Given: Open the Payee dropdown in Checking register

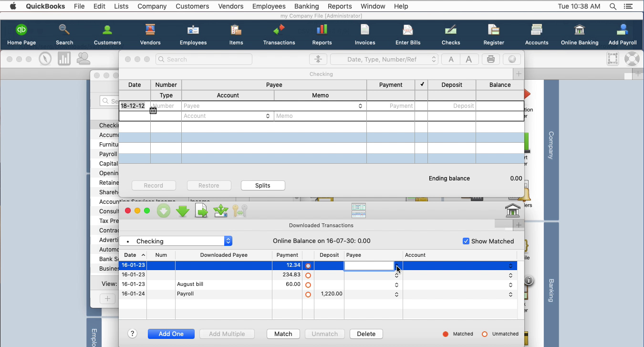Looking at the screenshot, I should pos(360,106).
